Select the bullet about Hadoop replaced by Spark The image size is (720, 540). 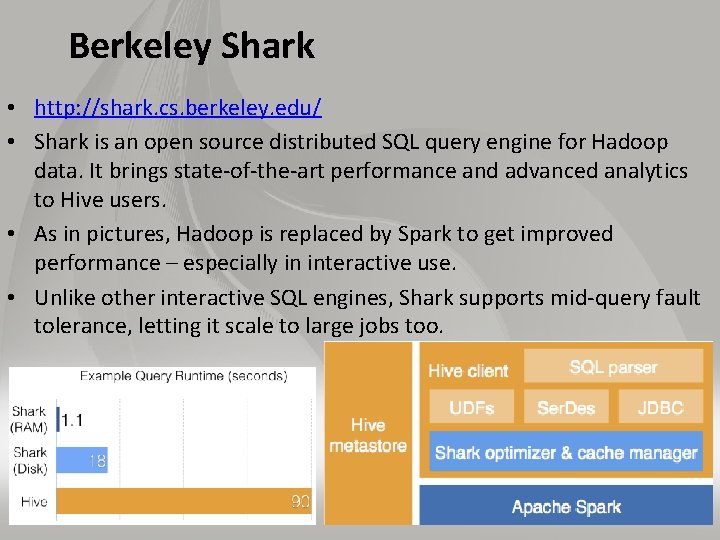click(x=324, y=248)
